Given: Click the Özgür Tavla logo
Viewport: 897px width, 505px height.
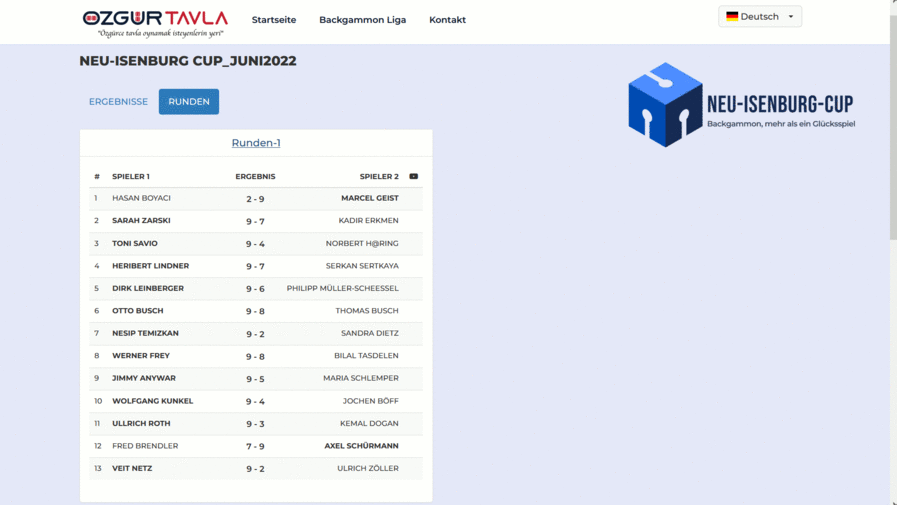Looking at the screenshot, I should [x=155, y=22].
